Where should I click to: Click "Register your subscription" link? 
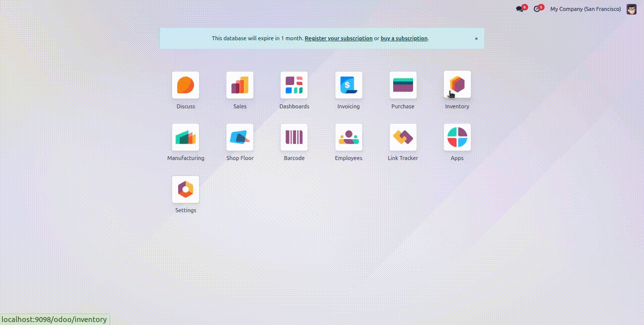(x=338, y=38)
